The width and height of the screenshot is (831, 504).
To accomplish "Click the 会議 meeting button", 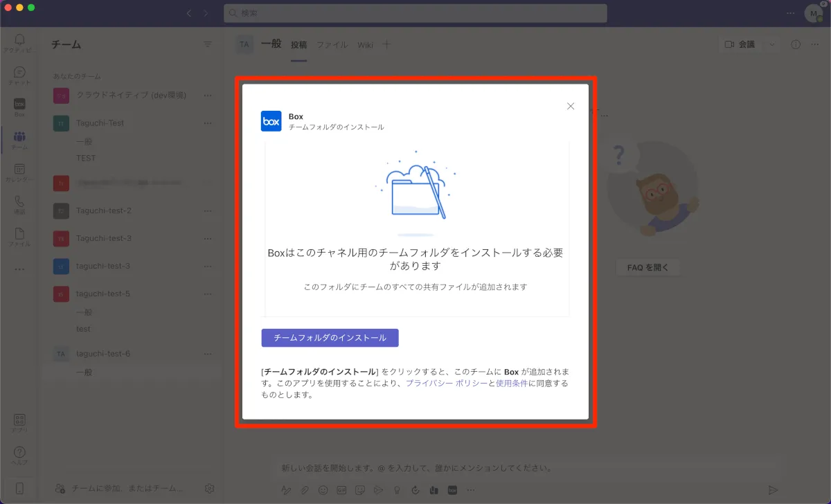I will [x=740, y=44].
